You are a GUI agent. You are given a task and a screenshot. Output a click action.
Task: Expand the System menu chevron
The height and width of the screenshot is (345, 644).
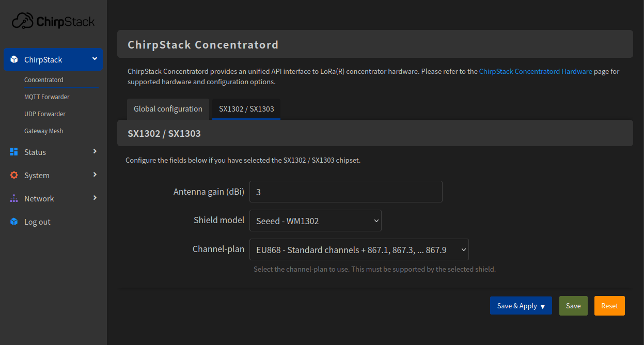coord(95,175)
